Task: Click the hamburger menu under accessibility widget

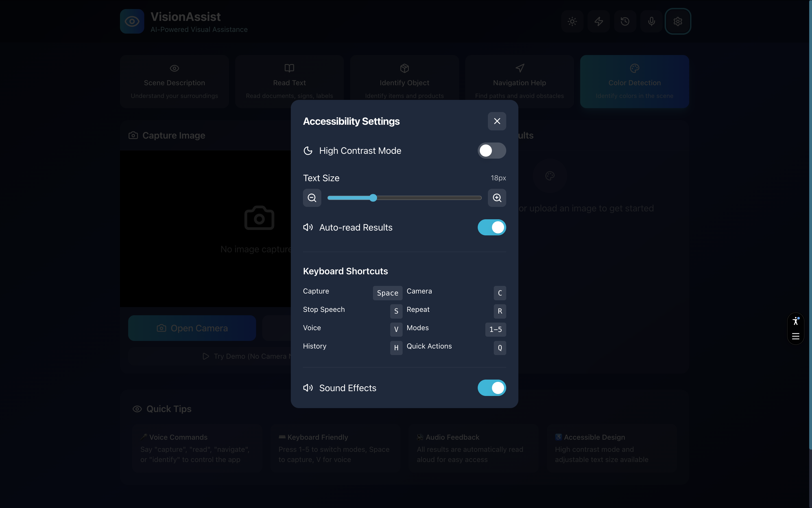Action: pyautogui.click(x=796, y=336)
